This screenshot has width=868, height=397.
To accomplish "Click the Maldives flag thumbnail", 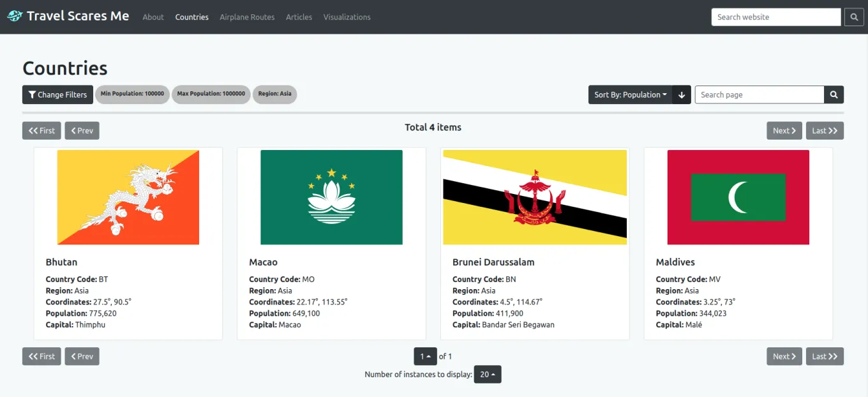I will click(x=738, y=197).
